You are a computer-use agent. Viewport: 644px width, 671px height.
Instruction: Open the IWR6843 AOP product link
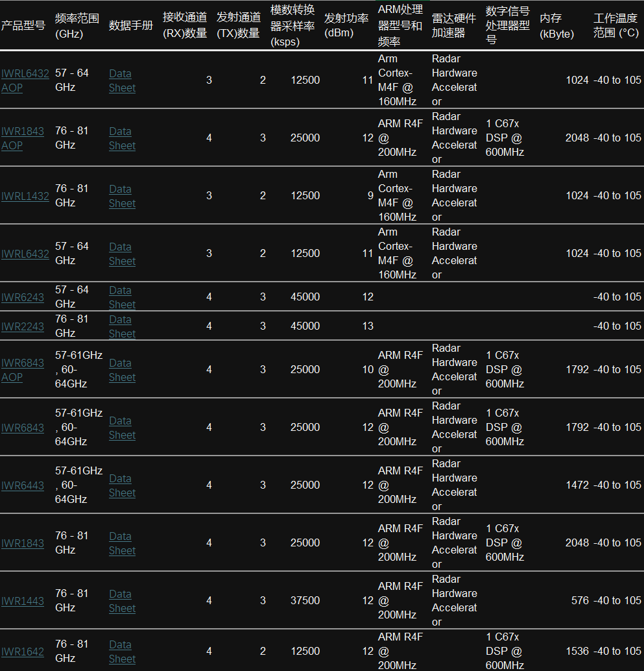(x=22, y=370)
